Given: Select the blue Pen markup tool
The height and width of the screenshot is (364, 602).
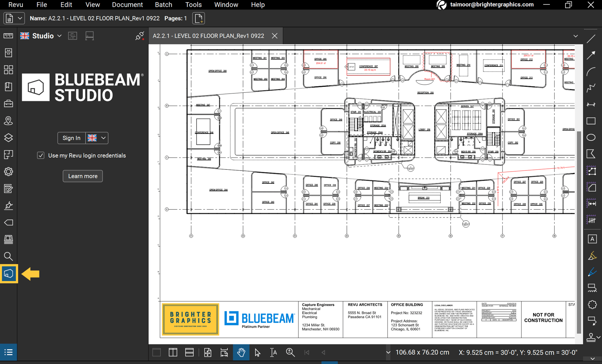Looking at the screenshot, I should 591,272.
